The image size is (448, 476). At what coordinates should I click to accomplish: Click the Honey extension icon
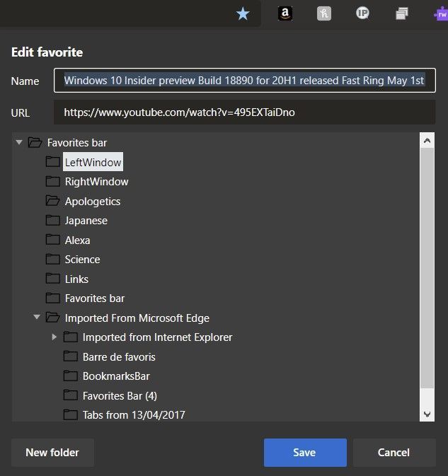coord(323,13)
